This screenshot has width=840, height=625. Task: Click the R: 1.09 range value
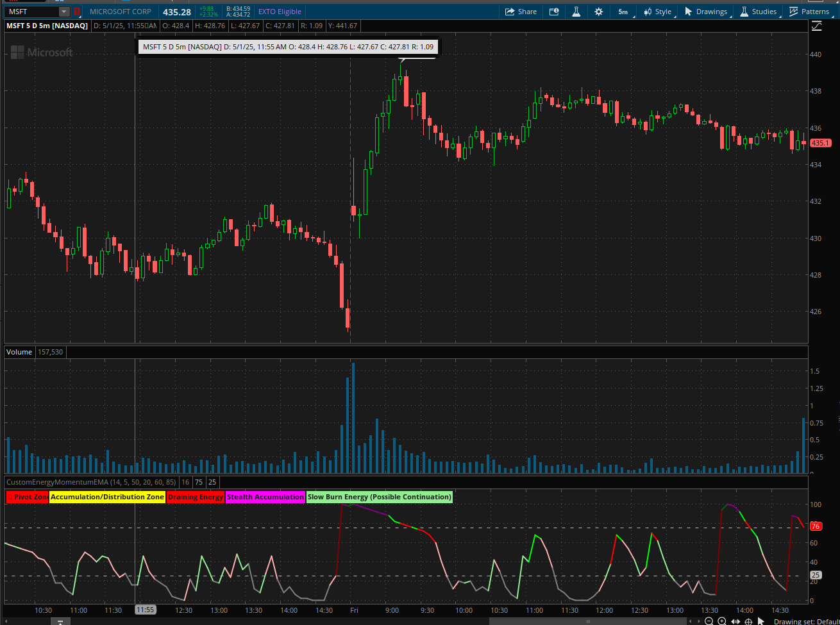(x=311, y=26)
